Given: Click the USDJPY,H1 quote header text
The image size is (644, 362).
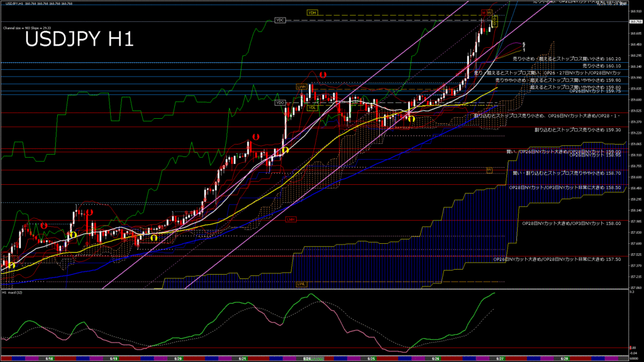Looking at the screenshot, I should (38, 4).
